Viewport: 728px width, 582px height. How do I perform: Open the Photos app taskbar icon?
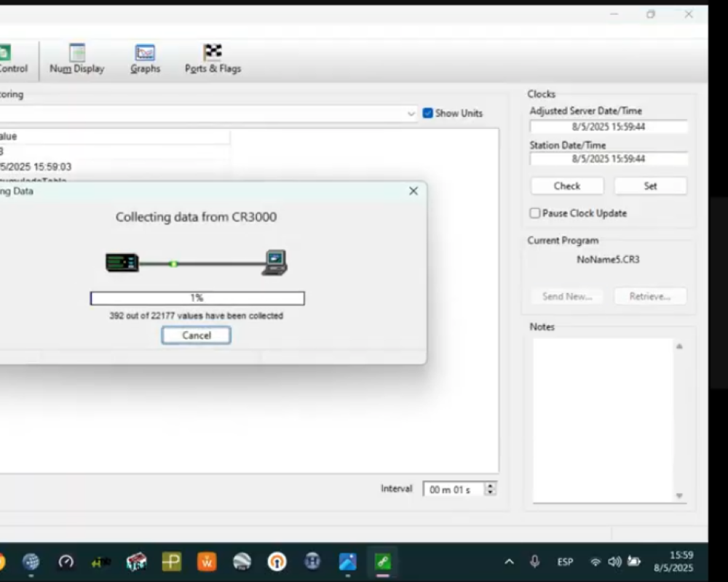coord(347,562)
